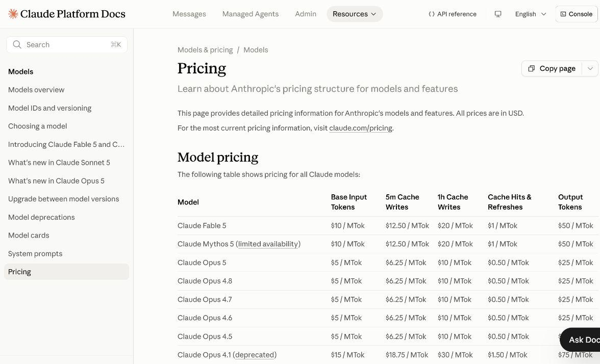600x364 pixels.
Task: Click the Claude Mythos 5 row name
Action: coord(206,244)
